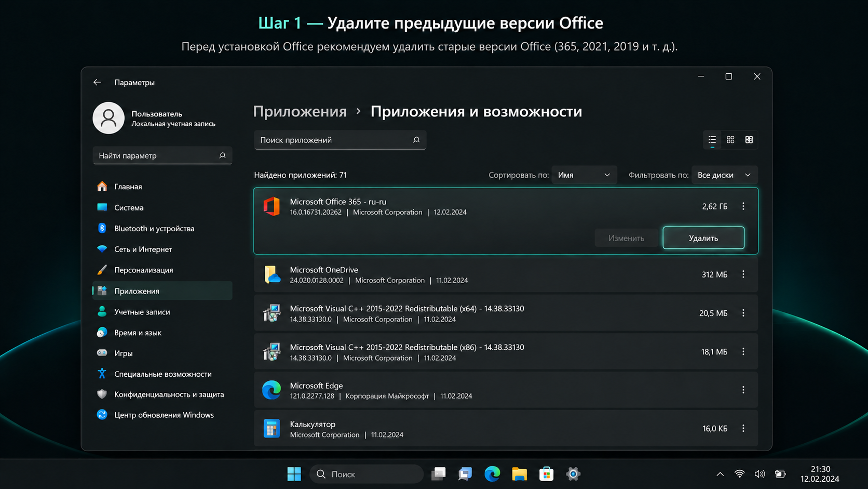Image resolution: width=868 pixels, height=489 pixels.
Task: Click the Microsoft OneDrive app icon
Action: point(272,274)
